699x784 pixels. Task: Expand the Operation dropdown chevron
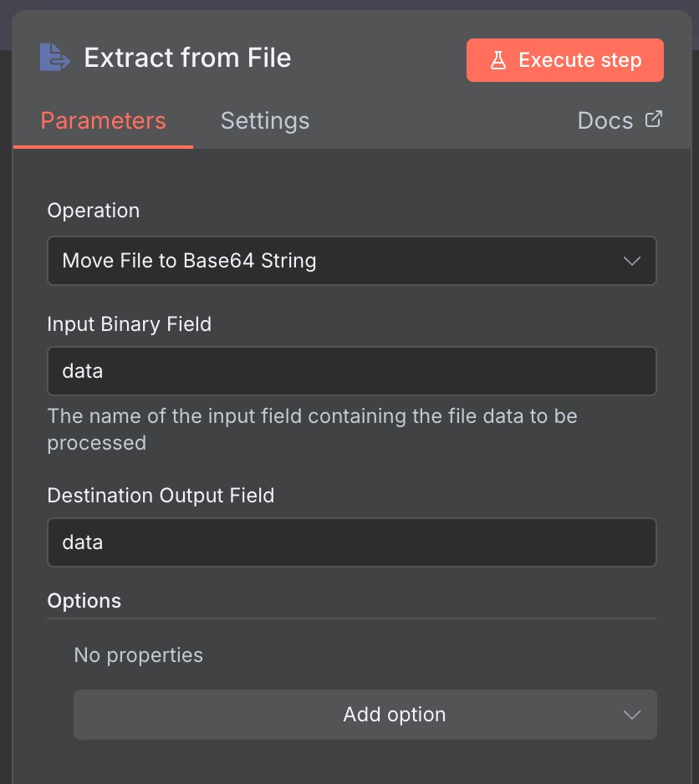[632, 261]
